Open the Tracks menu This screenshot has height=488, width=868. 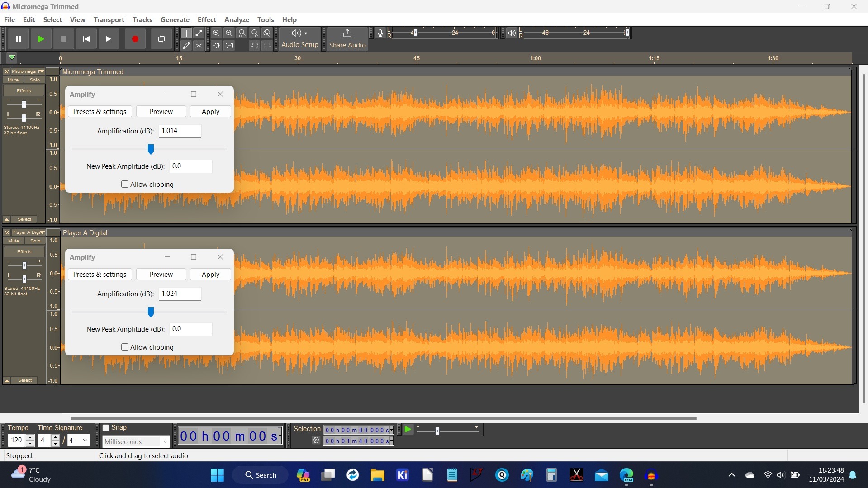(142, 19)
